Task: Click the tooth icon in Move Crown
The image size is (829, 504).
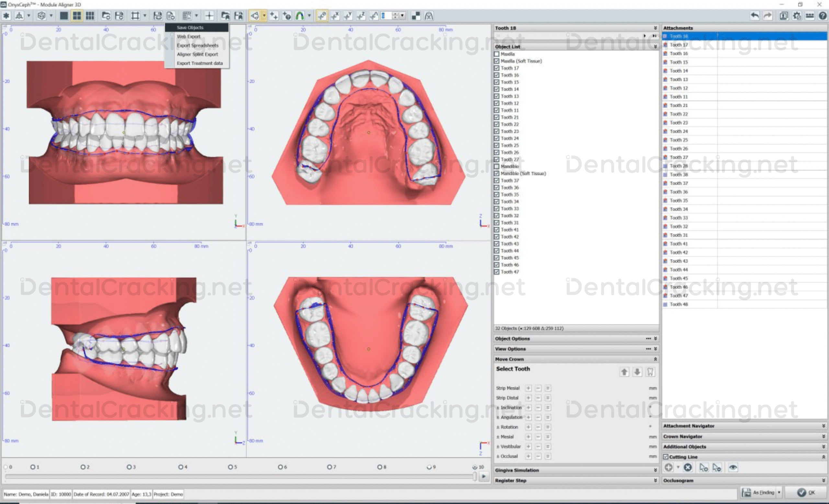Action: click(x=650, y=372)
